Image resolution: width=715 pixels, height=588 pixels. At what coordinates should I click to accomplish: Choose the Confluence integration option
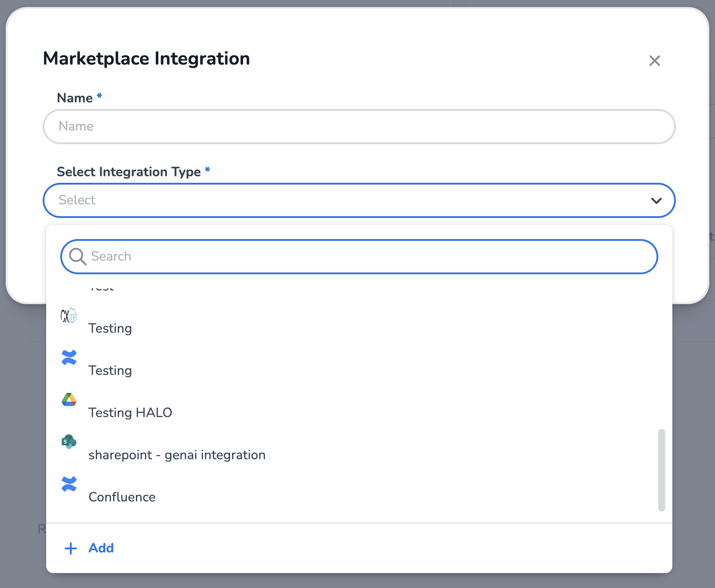coord(122,497)
